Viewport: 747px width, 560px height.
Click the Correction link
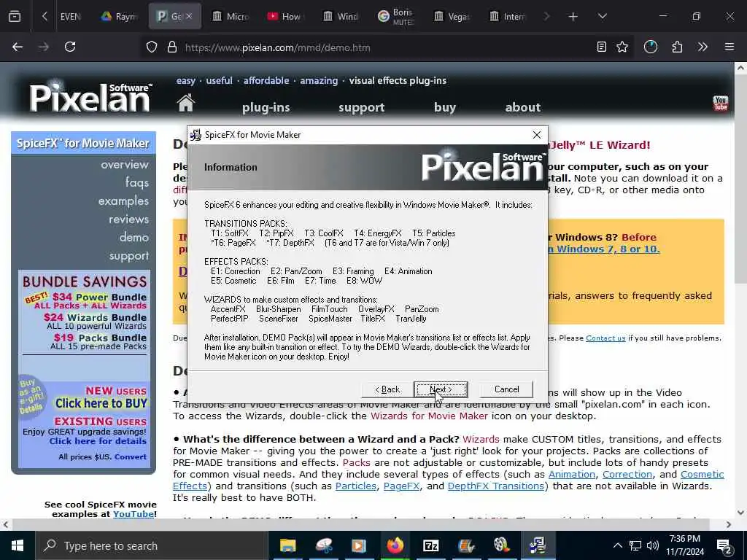click(627, 474)
